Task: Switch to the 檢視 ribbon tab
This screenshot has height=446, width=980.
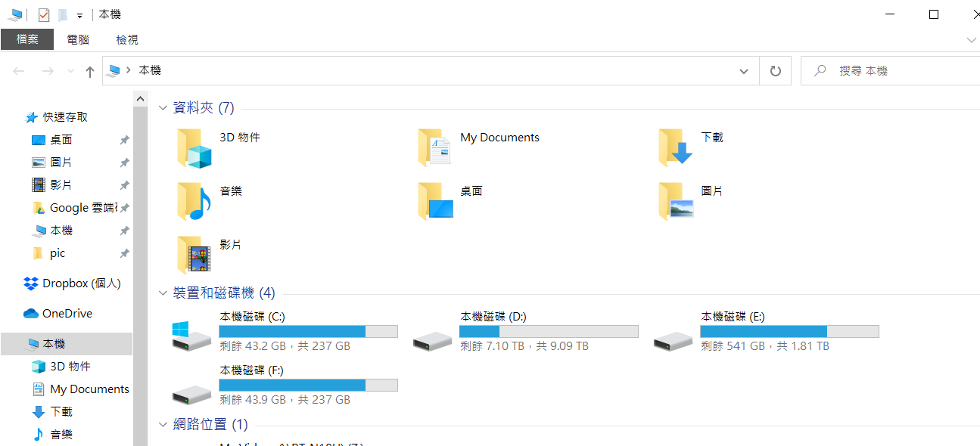Action: pos(127,39)
